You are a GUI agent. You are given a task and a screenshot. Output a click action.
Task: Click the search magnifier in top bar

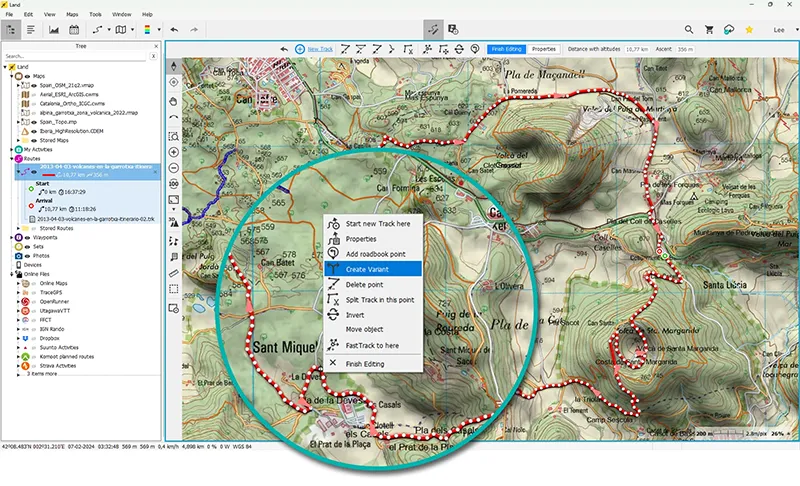click(x=689, y=30)
